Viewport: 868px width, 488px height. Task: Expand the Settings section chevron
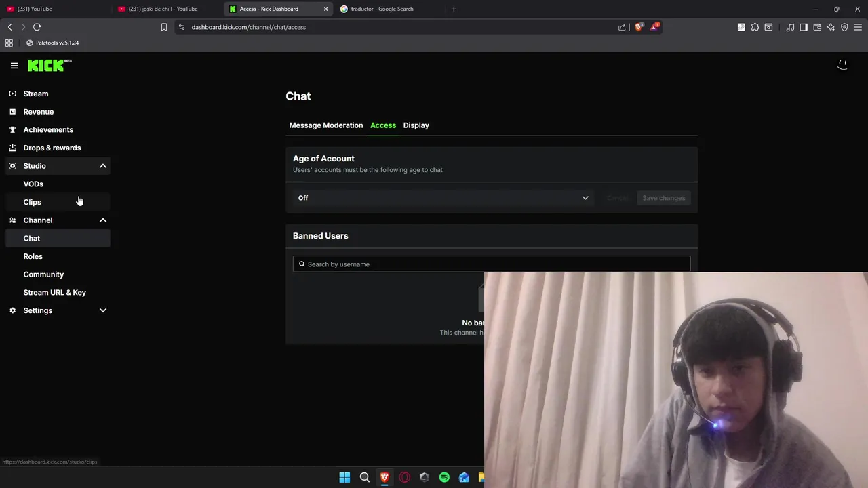103,310
